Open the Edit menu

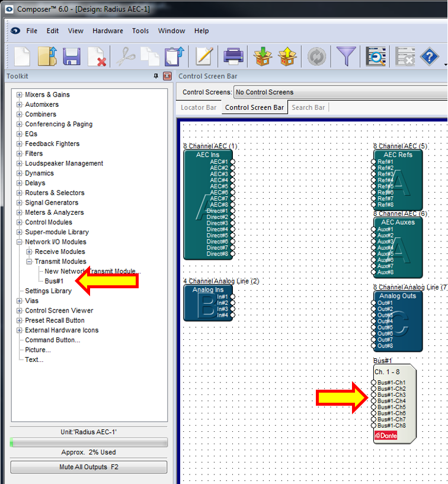(53, 31)
